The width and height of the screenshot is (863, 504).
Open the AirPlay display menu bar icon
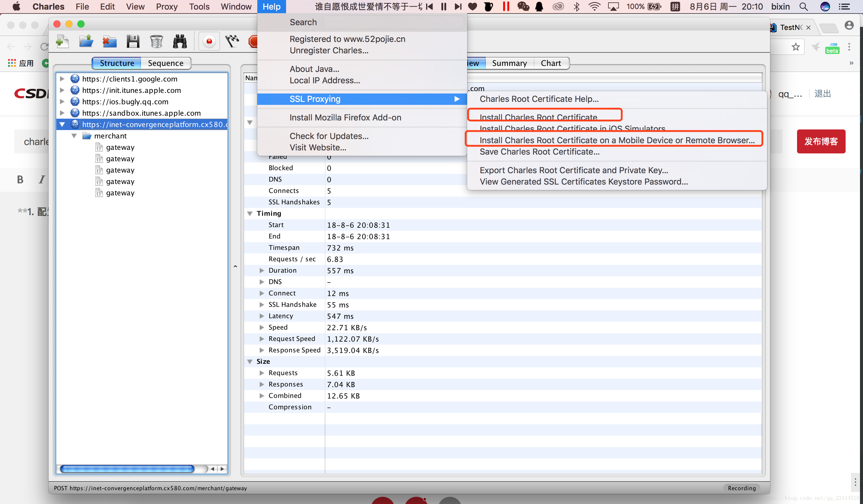tap(613, 7)
